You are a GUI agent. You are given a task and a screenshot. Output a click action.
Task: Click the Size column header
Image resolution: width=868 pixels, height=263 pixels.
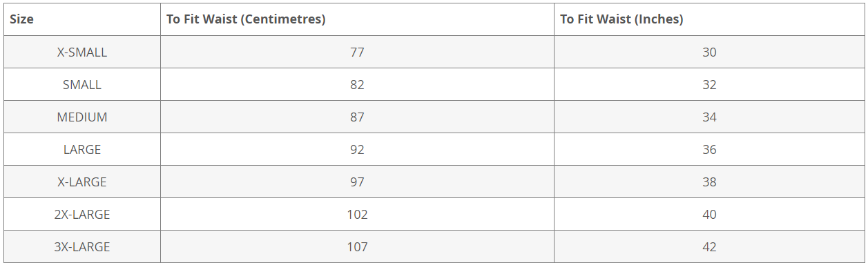pos(82,19)
